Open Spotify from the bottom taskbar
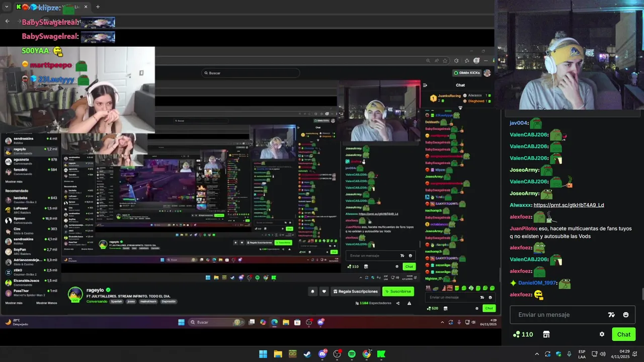 (352, 354)
